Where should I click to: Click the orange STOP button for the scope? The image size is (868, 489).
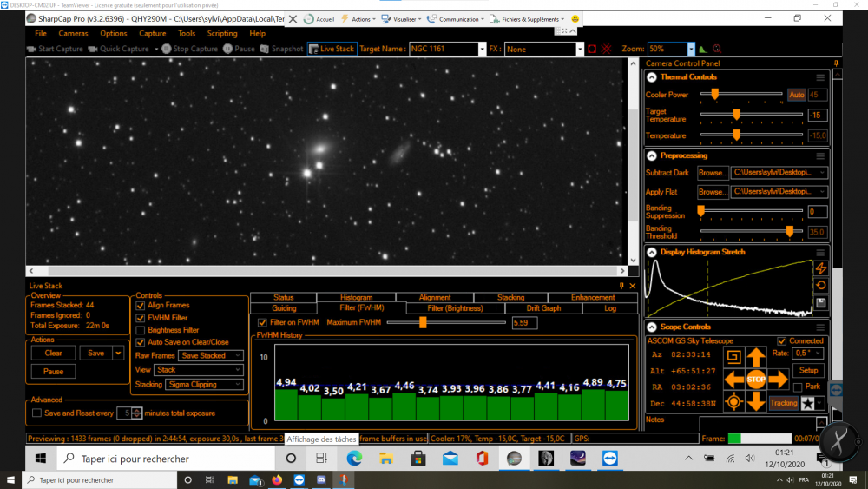pyautogui.click(x=756, y=380)
